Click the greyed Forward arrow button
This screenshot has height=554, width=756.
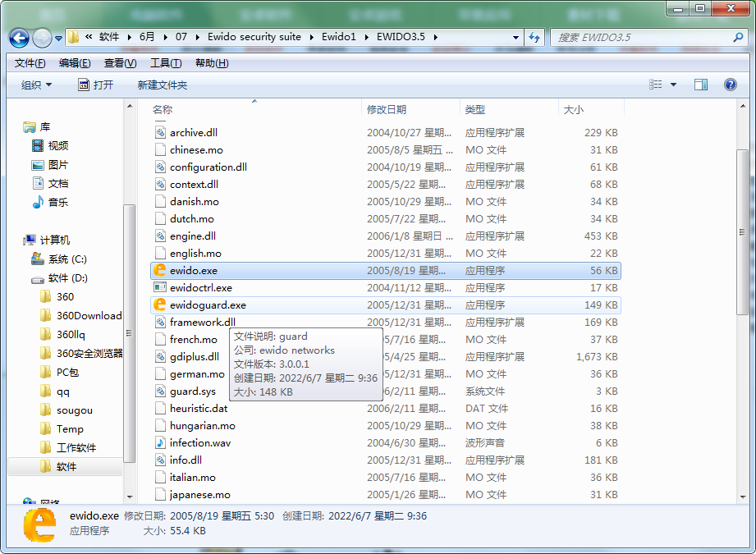pyautogui.click(x=42, y=38)
